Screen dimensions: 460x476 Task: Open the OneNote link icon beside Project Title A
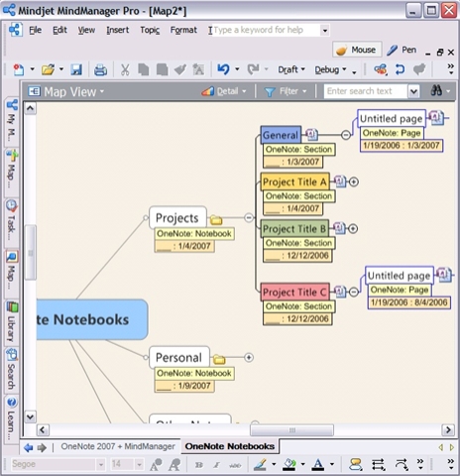point(340,181)
